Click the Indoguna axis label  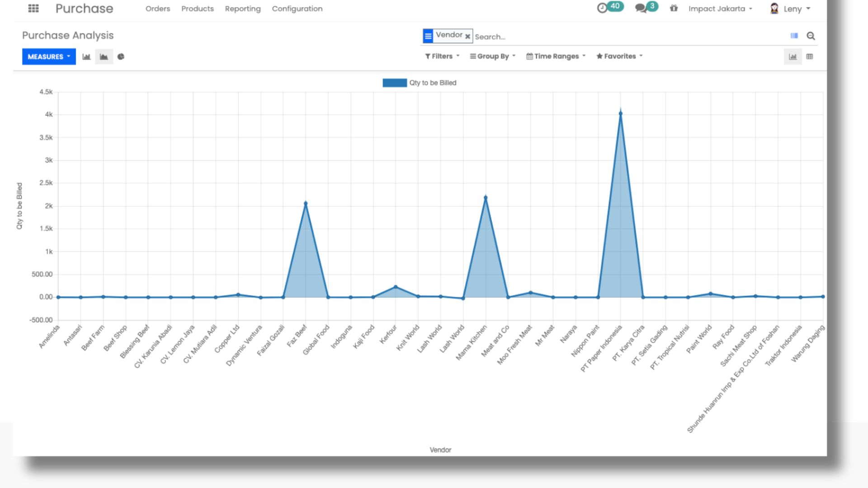[x=341, y=337]
